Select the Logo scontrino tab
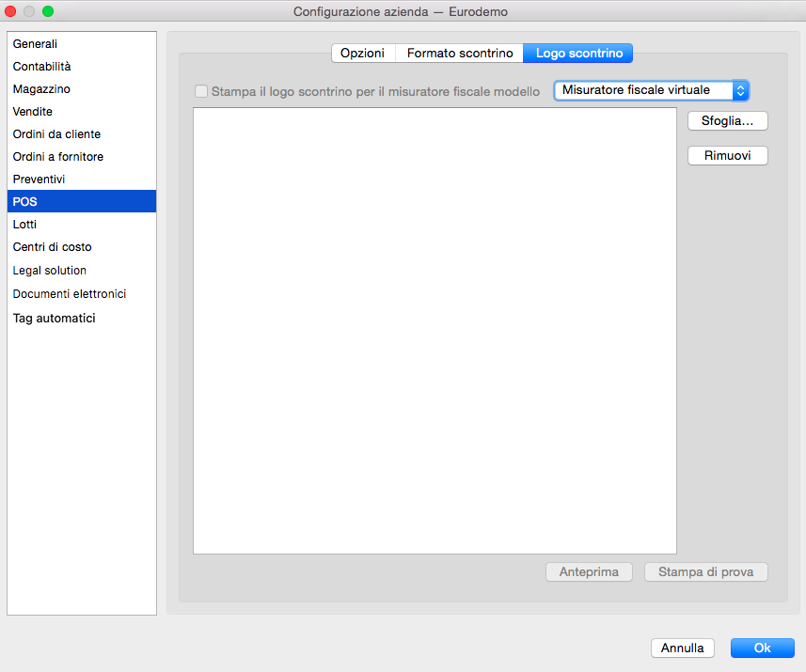The width and height of the screenshot is (806, 672). coord(578,54)
